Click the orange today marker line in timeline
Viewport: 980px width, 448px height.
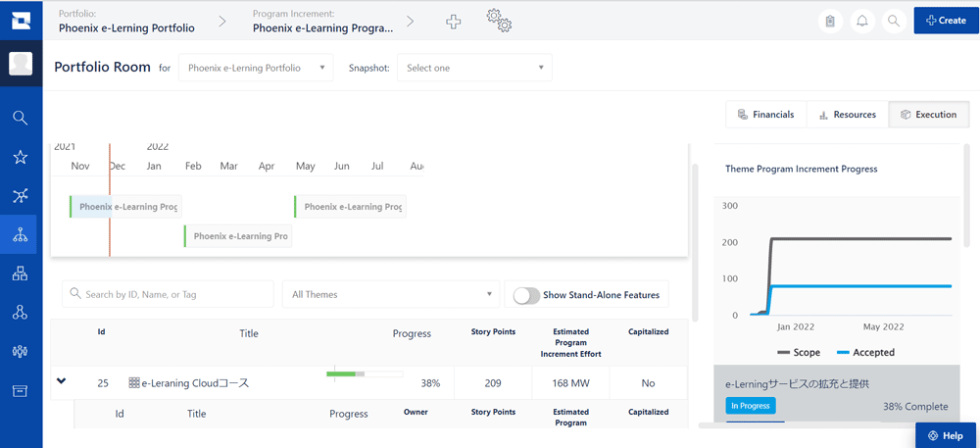tap(110, 200)
